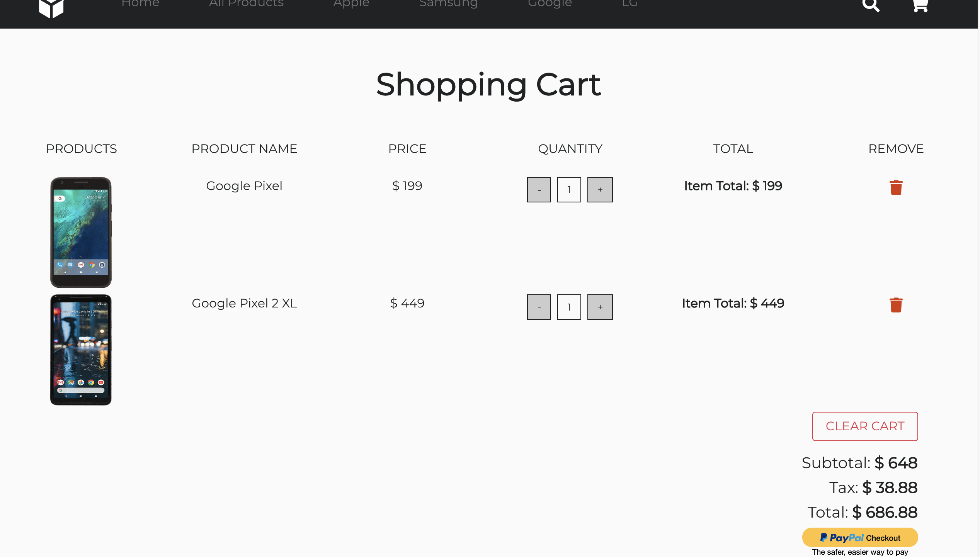Click the Google Pixel phone image
This screenshot has height=557, width=980.
pyautogui.click(x=81, y=232)
